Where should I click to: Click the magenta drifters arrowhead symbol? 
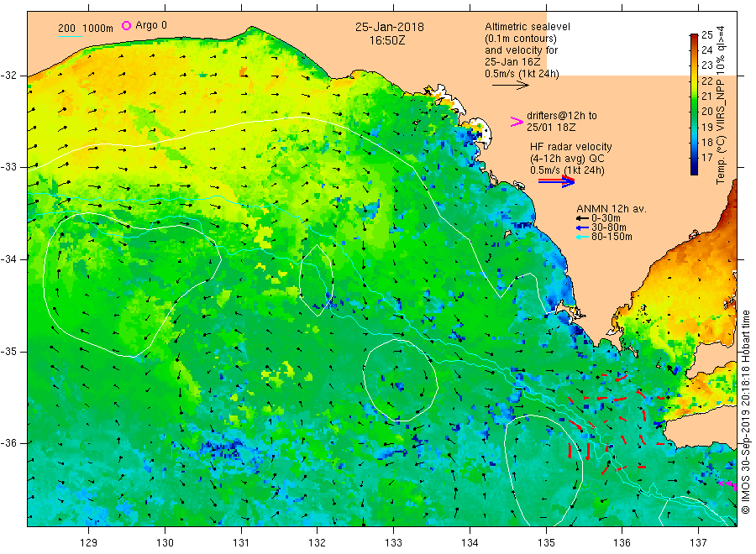point(517,122)
